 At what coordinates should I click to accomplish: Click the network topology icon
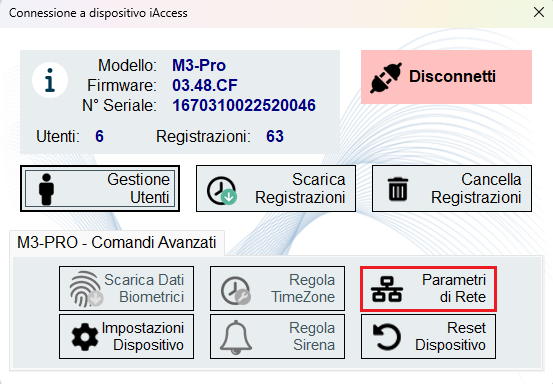pos(387,289)
